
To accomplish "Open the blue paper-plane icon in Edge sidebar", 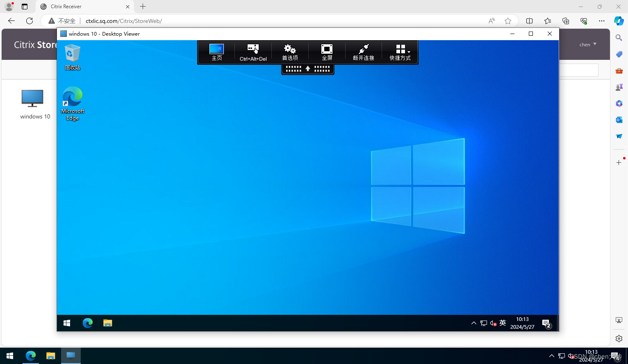I will pyautogui.click(x=619, y=136).
